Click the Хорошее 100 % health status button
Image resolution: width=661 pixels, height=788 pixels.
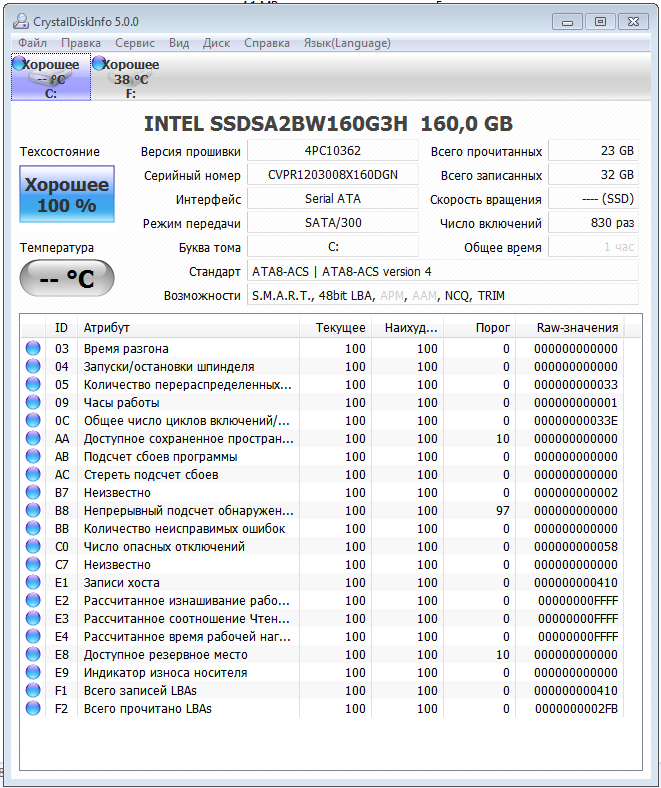point(67,194)
